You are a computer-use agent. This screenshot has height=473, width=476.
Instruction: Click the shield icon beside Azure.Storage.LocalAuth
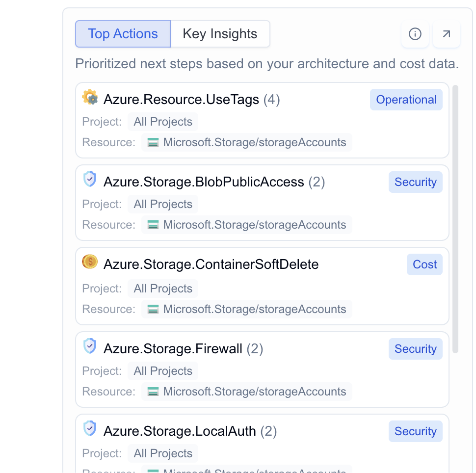pos(90,428)
